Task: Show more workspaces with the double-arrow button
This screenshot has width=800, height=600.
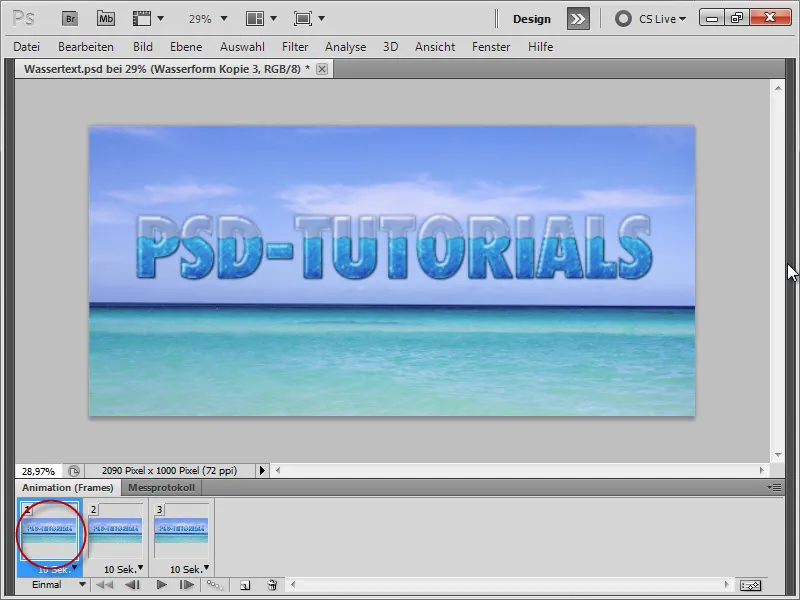Action: pyautogui.click(x=578, y=19)
